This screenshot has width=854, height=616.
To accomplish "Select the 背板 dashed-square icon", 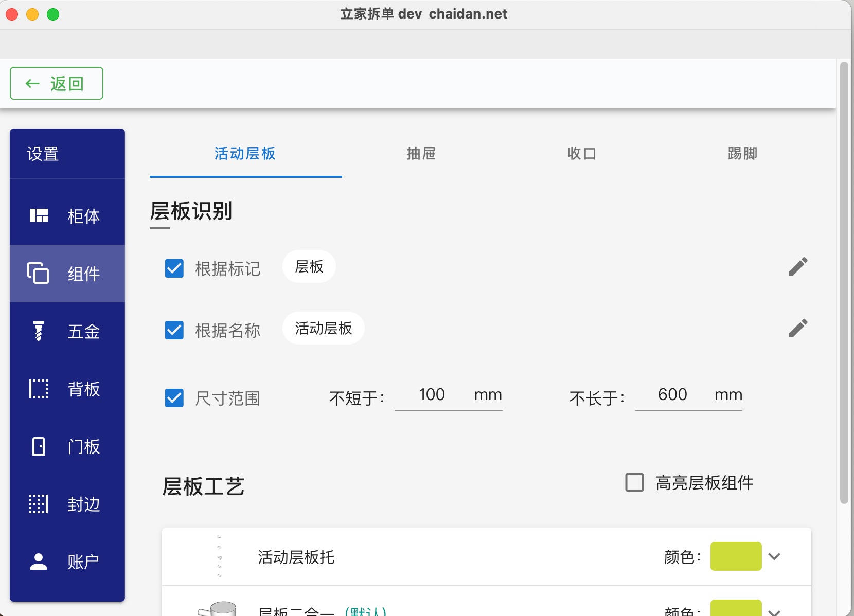I will tap(39, 389).
